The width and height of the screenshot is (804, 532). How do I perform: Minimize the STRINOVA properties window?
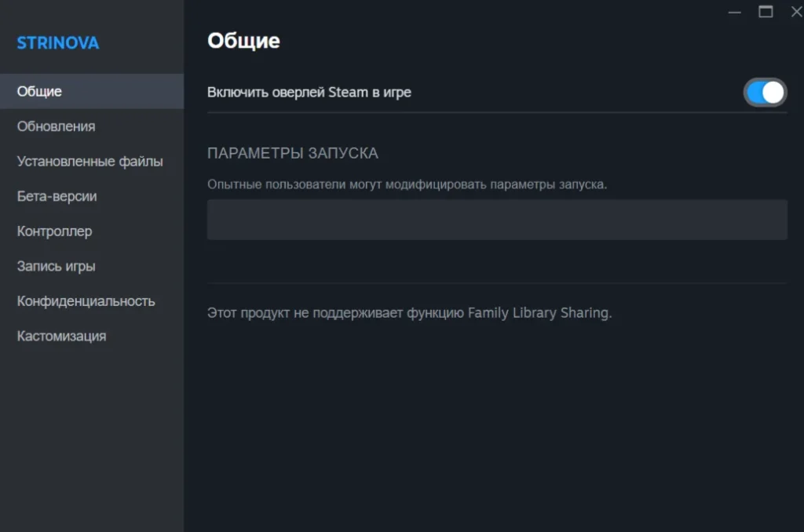click(x=734, y=12)
